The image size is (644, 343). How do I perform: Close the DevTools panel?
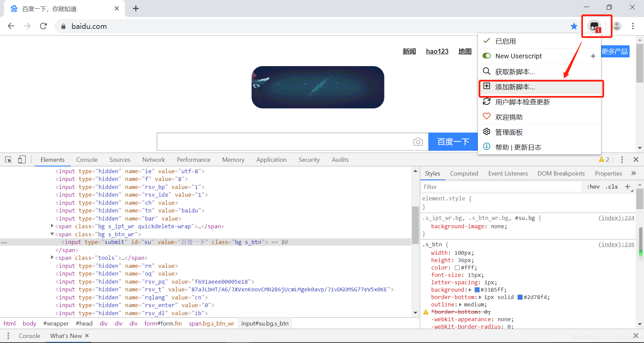(x=636, y=160)
